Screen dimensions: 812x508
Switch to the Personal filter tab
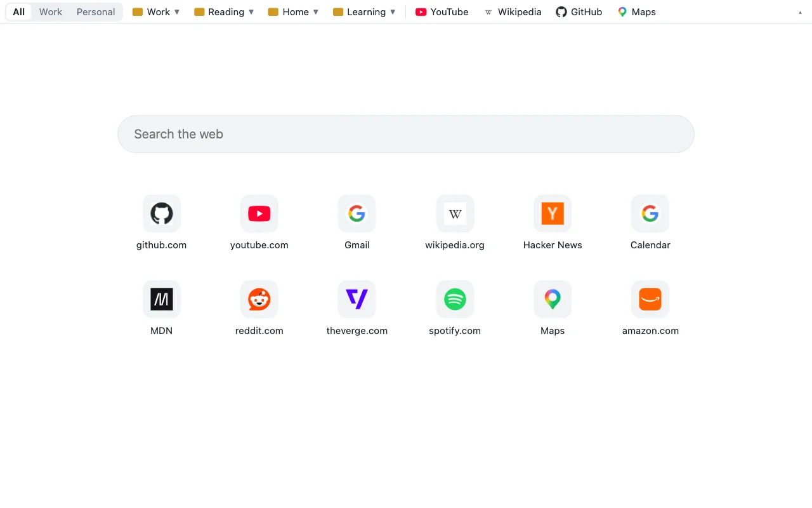pos(96,12)
